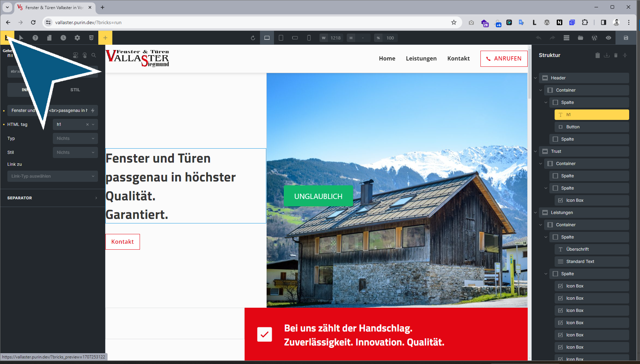Switch to the STIL tab

click(x=75, y=90)
